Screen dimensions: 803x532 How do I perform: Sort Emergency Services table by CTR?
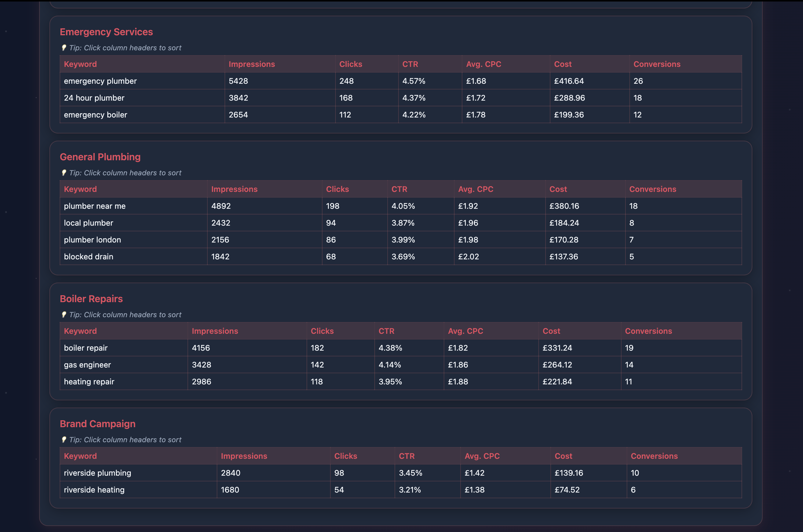410,64
